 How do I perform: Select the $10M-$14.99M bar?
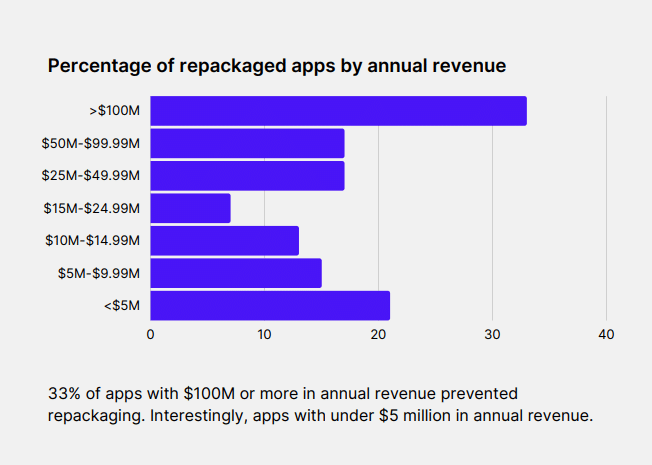(224, 241)
